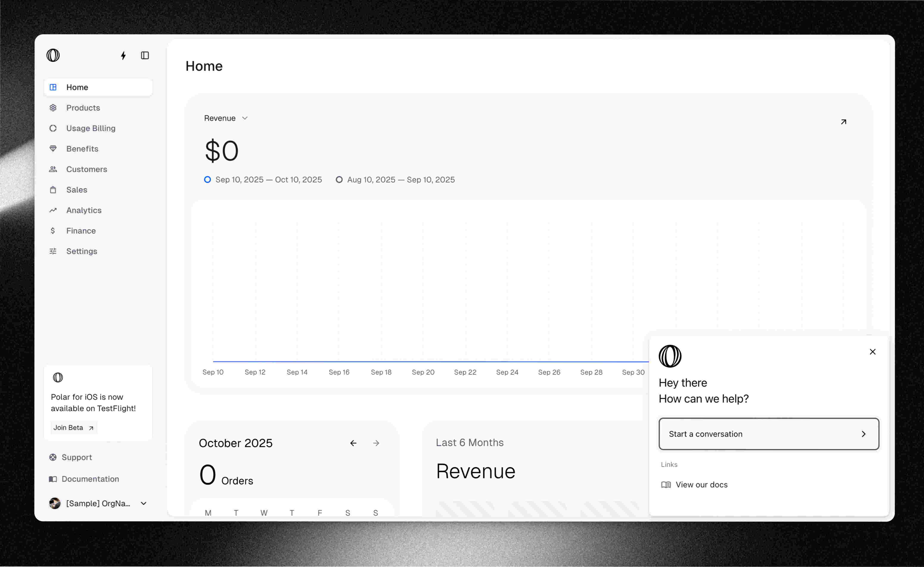Viewport: 924px width, 567px height.
Task: Toggle the sidebar collapse icon
Action: click(x=145, y=56)
